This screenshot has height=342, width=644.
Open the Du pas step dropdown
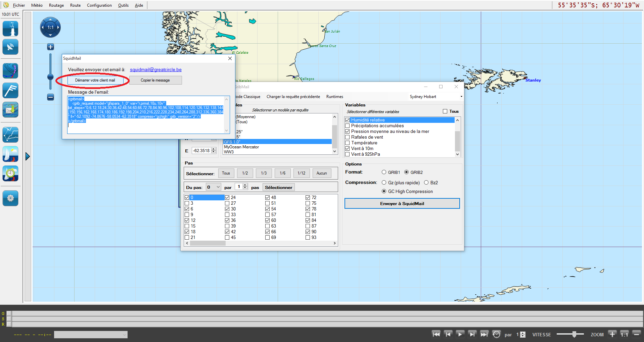coord(214,187)
